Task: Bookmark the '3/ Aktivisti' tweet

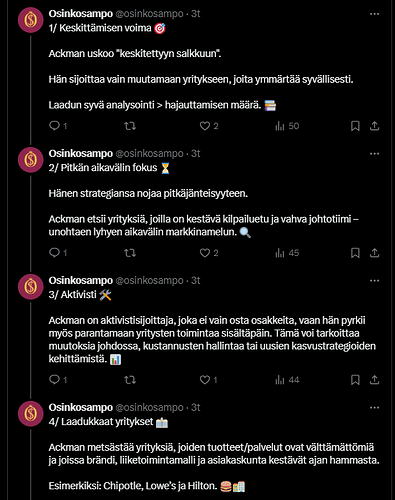Action: coord(355,380)
